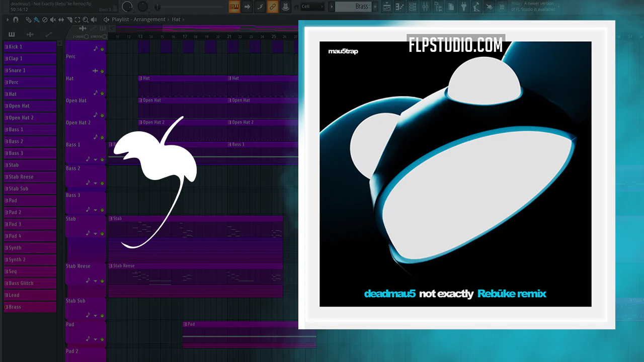
Task: Select the Delete tool in playlist toolbar
Action: tap(45, 20)
